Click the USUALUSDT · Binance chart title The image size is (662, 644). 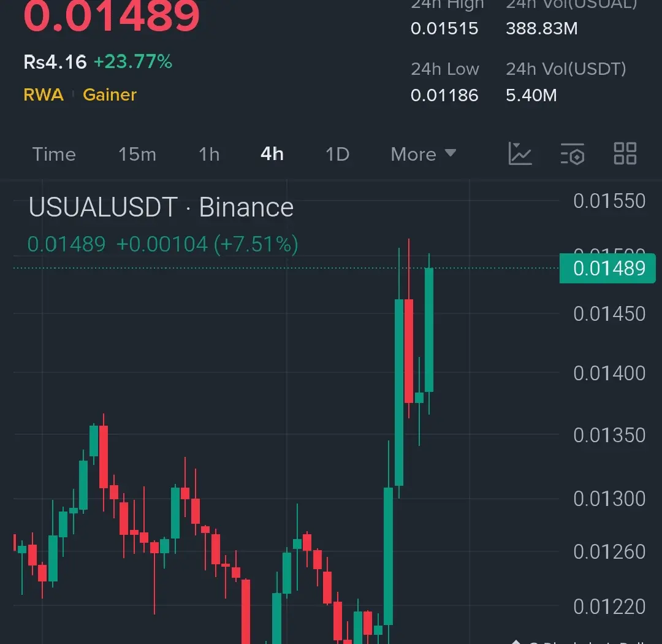pyautogui.click(x=161, y=207)
